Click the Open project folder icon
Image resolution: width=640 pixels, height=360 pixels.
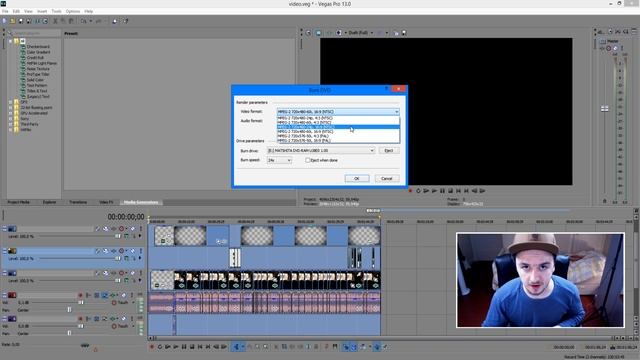(x=13, y=21)
